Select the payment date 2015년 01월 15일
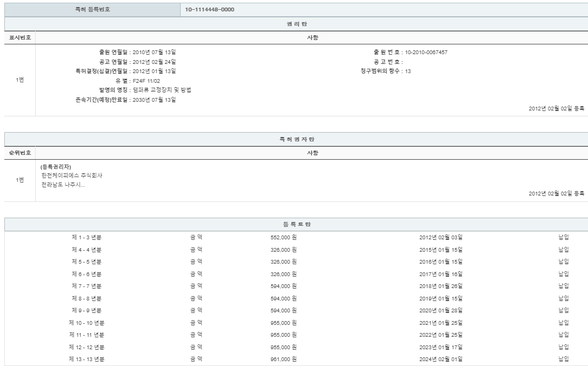588x366 pixels. point(440,249)
